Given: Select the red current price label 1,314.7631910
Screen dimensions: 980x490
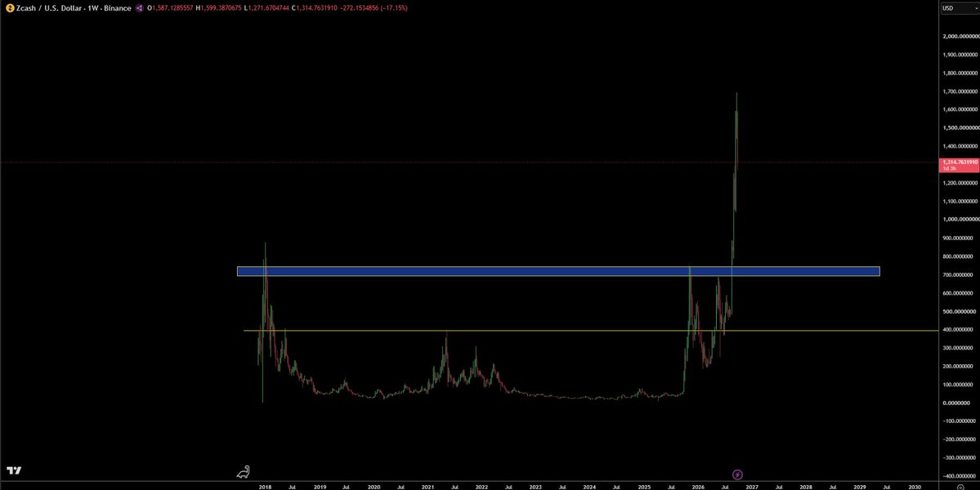Looking at the screenshot, I should pyautogui.click(x=960, y=165).
